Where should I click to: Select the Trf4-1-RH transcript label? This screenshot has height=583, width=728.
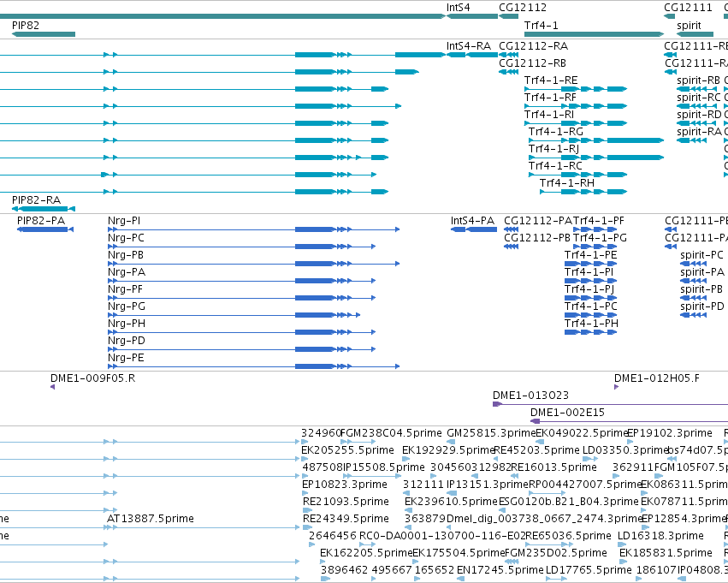[567, 183]
